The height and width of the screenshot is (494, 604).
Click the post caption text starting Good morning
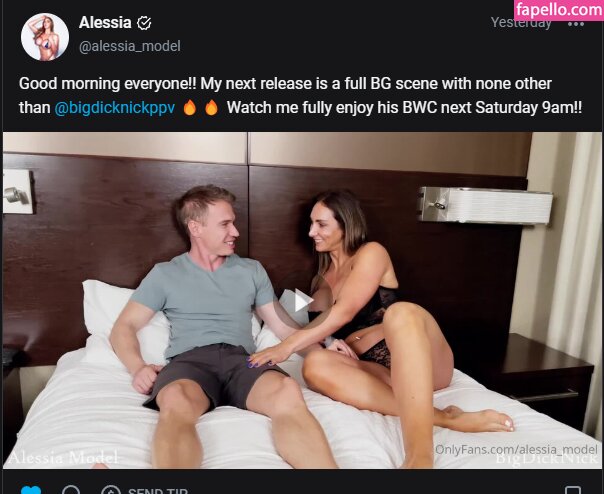tap(300, 96)
